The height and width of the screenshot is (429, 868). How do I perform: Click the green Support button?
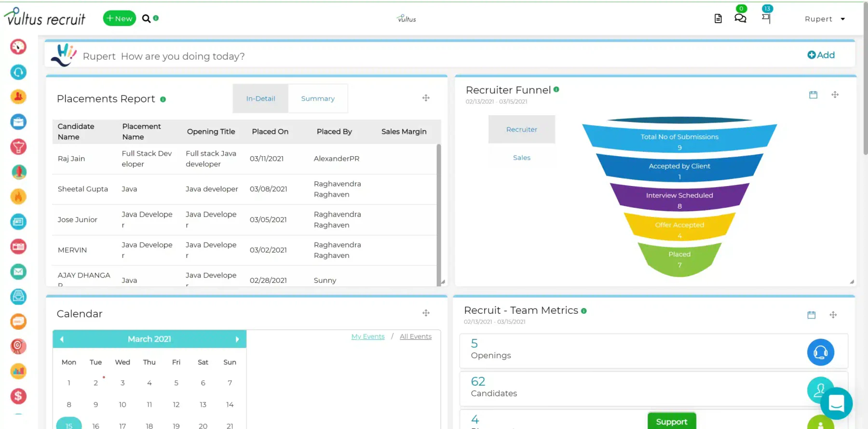point(672,421)
